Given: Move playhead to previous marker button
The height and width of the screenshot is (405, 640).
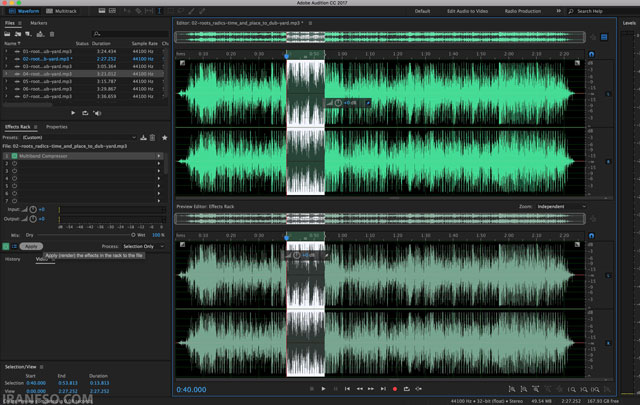Looking at the screenshot, I should [347, 389].
